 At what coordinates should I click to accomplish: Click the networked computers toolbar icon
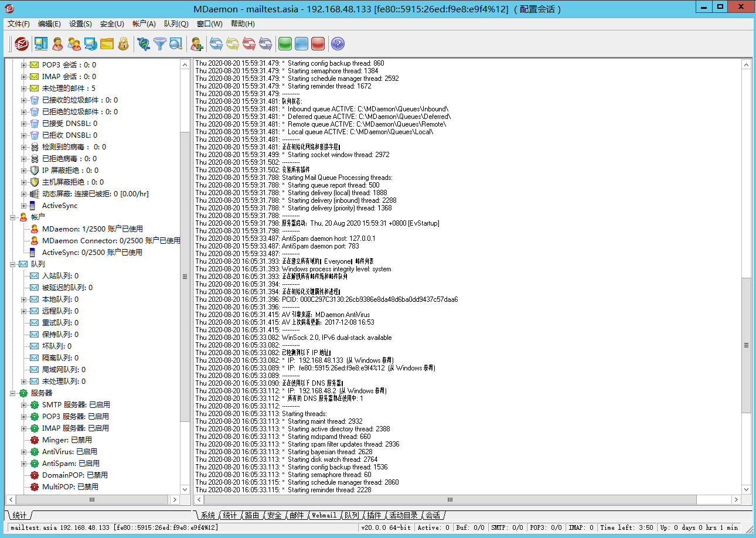tap(90, 43)
